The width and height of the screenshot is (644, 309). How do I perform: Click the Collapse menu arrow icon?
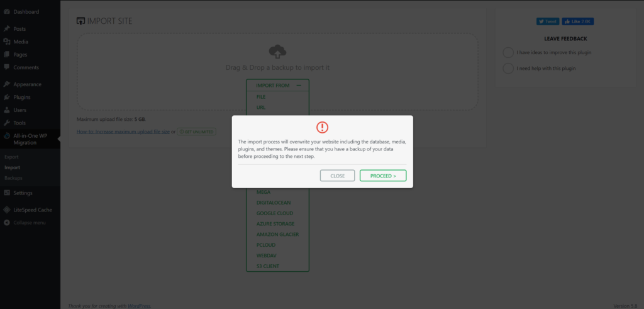point(6,223)
